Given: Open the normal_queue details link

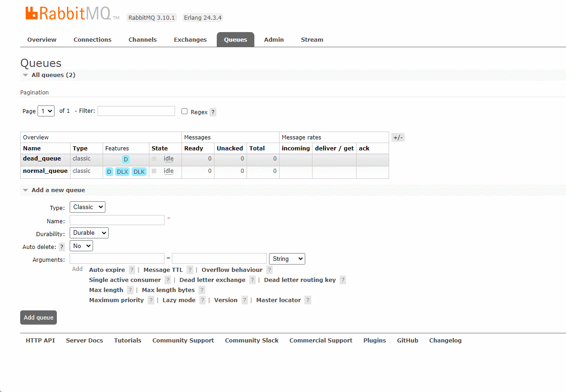Looking at the screenshot, I should click(x=45, y=171).
